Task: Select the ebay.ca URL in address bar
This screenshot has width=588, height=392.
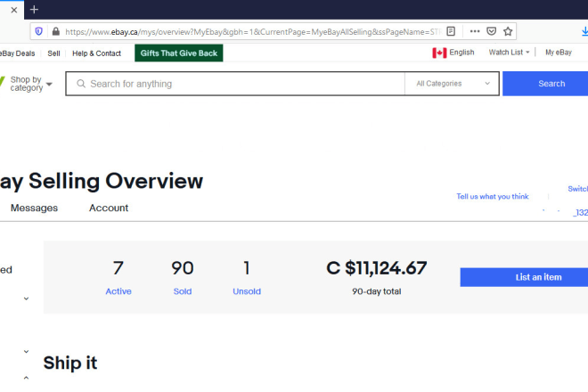Action: coord(253,32)
